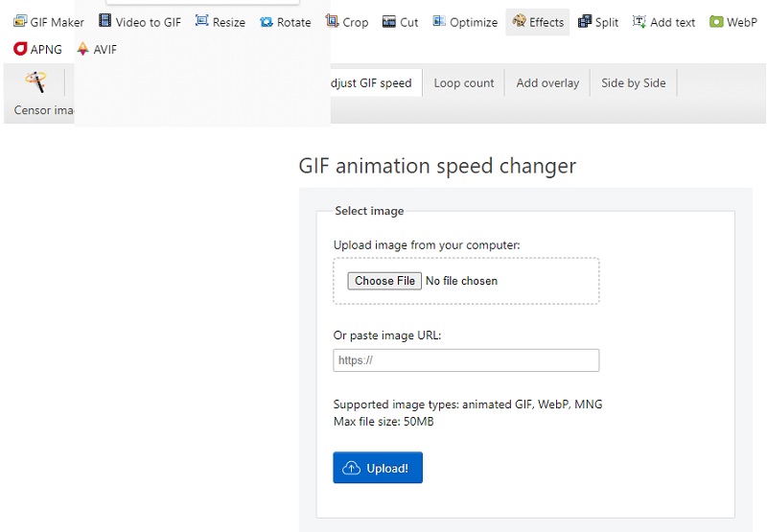The image size is (767, 532).
Task: Click the 'No file chosen' text
Action: click(461, 281)
